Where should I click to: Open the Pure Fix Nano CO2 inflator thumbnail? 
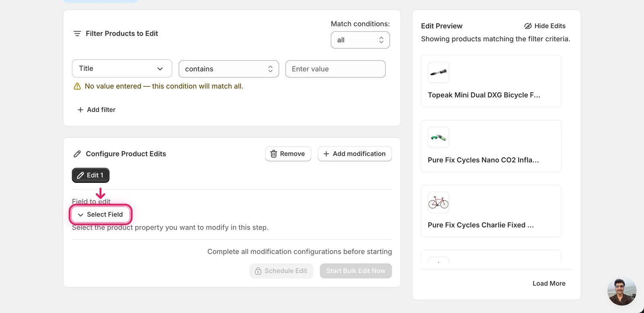click(438, 137)
